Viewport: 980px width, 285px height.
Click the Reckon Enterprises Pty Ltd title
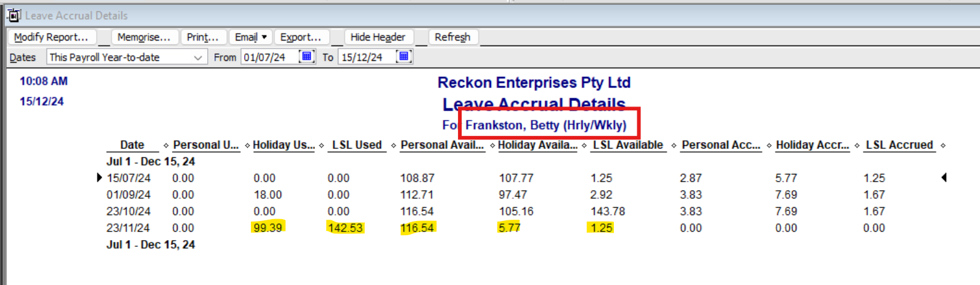pyautogui.click(x=534, y=82)
